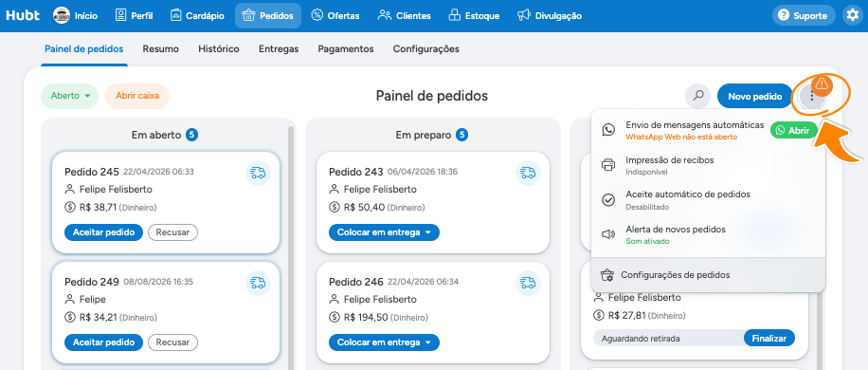868x370 pixels.
Task: Switch to the Pagamentos tab
Action: 346,48
